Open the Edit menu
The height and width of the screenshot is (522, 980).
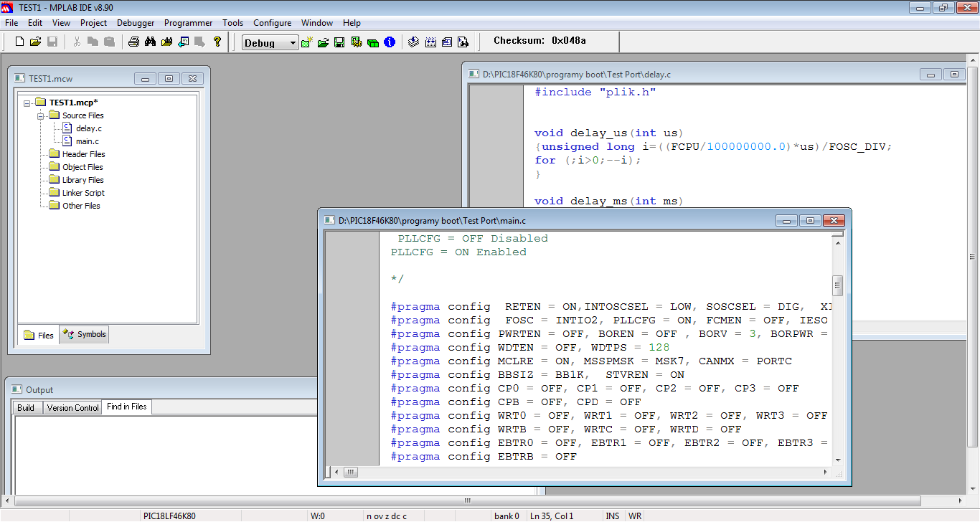35,23
